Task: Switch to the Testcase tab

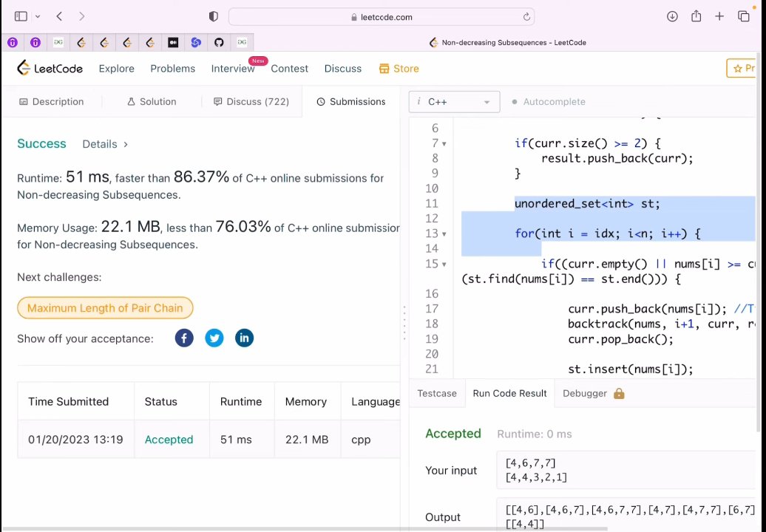Action: (x=437, y=393)
